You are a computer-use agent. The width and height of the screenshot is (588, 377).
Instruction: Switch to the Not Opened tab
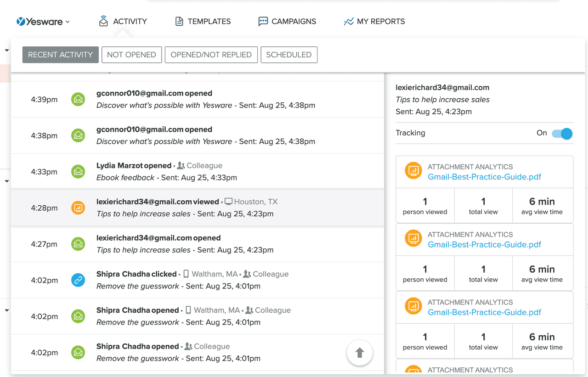pyautogui.click(x=131, y=55)
